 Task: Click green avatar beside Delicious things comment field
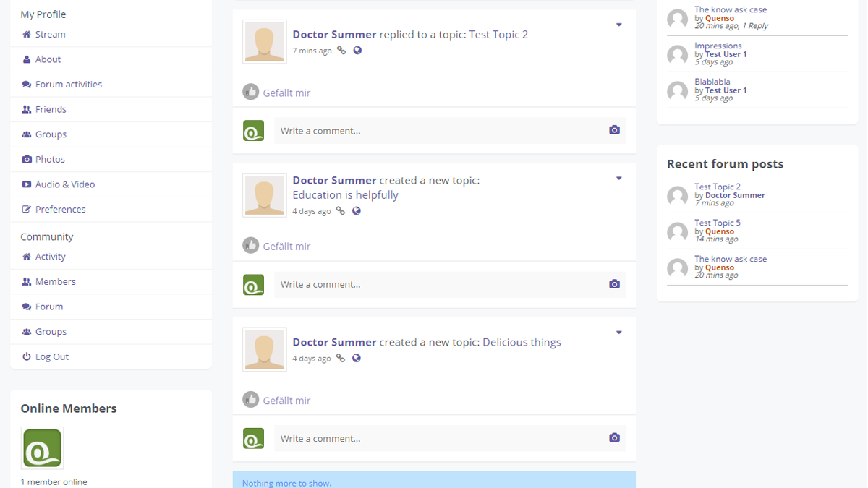click(x=253, y=438)
